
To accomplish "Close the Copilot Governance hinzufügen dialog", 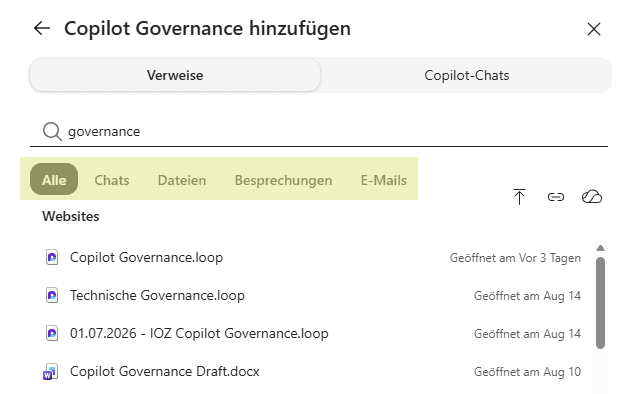I will click(x=594, y=29).
